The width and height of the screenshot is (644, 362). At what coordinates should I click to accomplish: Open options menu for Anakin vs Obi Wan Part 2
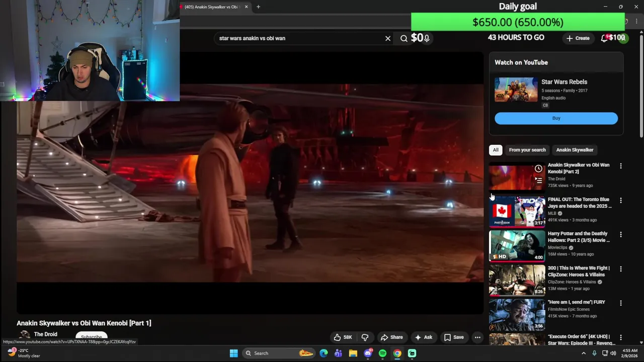point(621,166)
